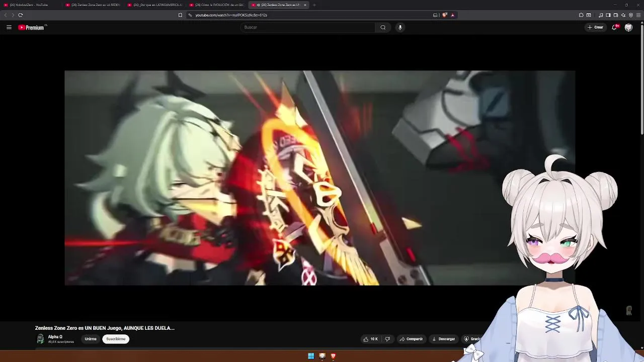Click the Suscribirme button

pos(116,339)
